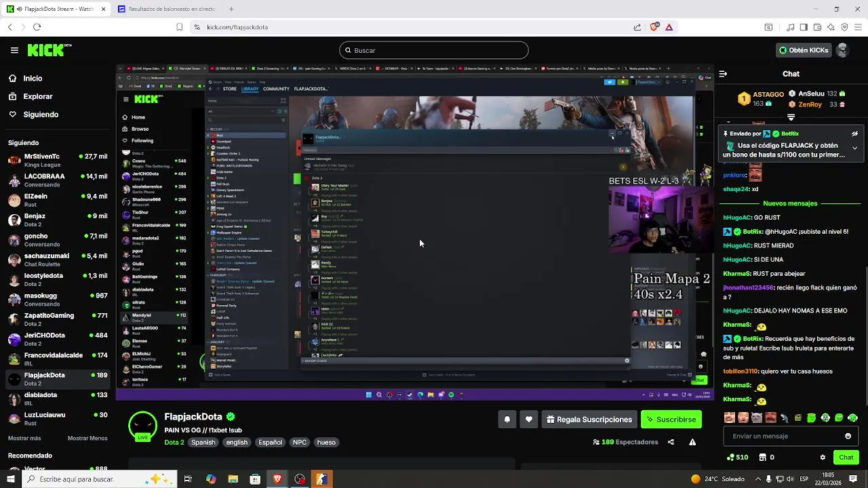
Task: Open Benjaz channel in sidebar
Action: coord(58,220)
